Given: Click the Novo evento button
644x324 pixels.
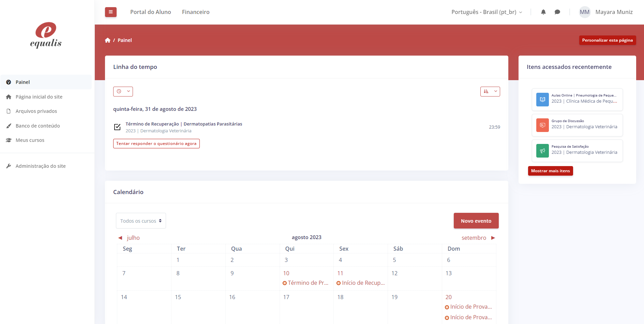Looking at the screenshot, I should 476,221.
